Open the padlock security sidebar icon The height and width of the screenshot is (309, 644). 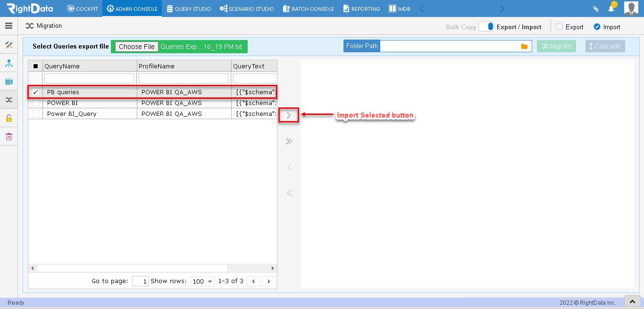pyautogui.click(x=8, y=118)
